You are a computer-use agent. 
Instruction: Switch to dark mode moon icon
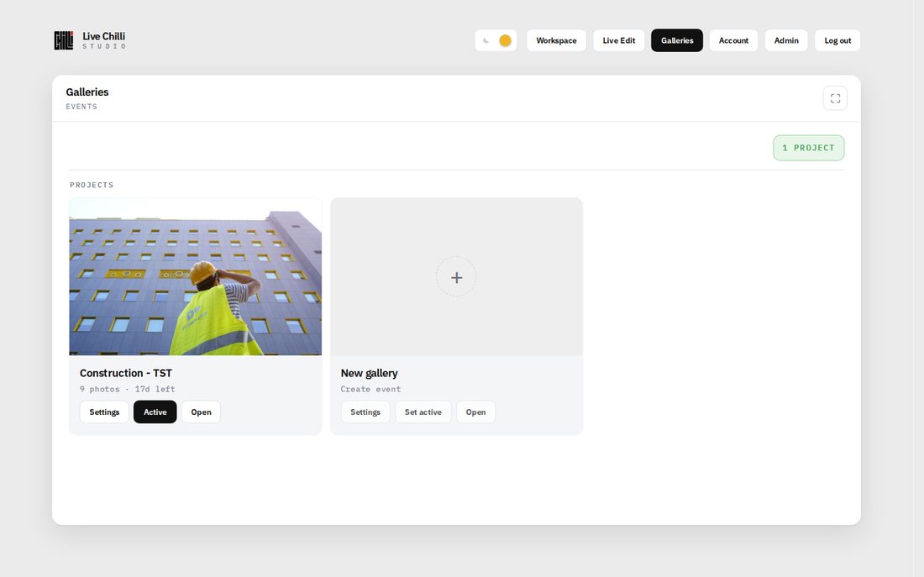(x=486, y=40)
